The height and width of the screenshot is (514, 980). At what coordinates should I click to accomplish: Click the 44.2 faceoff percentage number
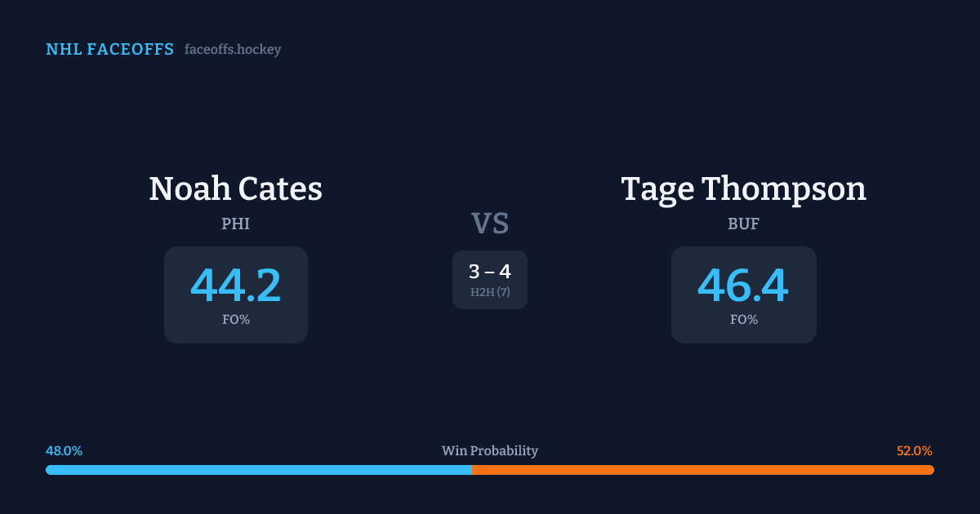[x=235, y=286]
